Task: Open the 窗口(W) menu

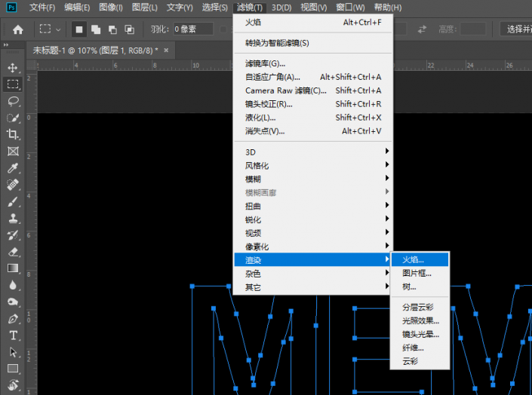Action: [x=350, y=7]
